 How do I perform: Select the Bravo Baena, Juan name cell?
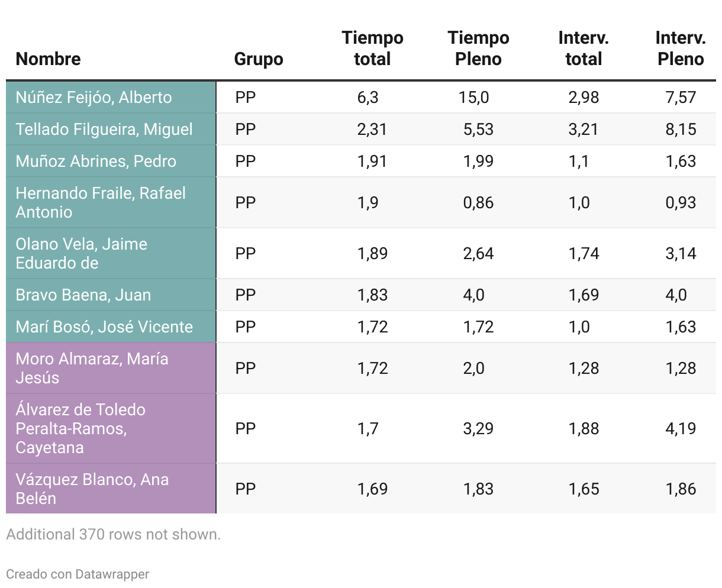point(83,295)
